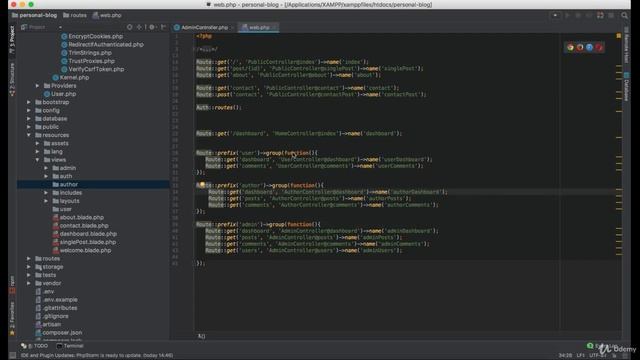Screen dimensions: 640x360
Task: Click personal-blog breadcrumb in navigation bar
Action: point(34,16)
